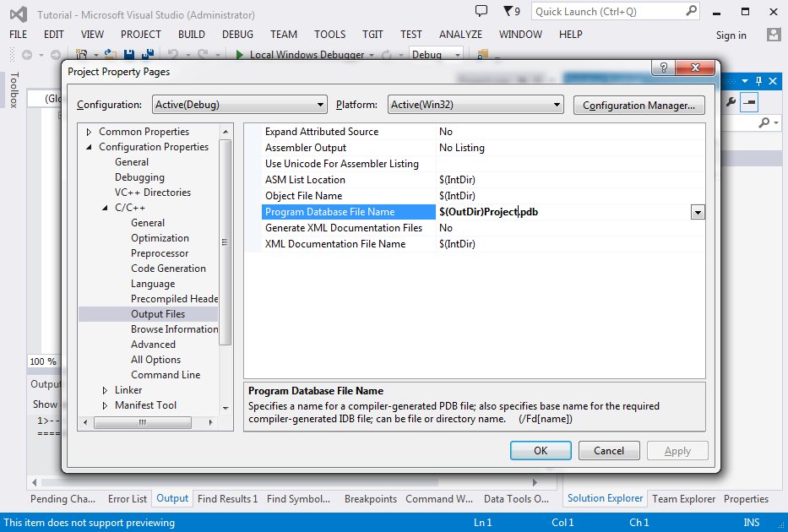Click the editor zoom level showing 100 %
The width and height of the screenshot is (788, 532).
click(x=43, y=361)
